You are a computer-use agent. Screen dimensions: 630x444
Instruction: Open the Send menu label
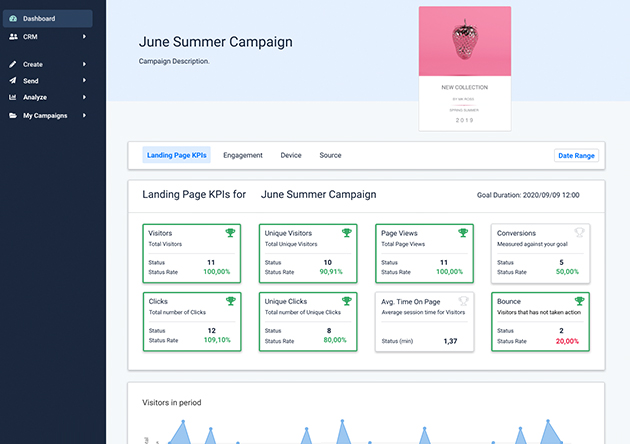(31, 81)
